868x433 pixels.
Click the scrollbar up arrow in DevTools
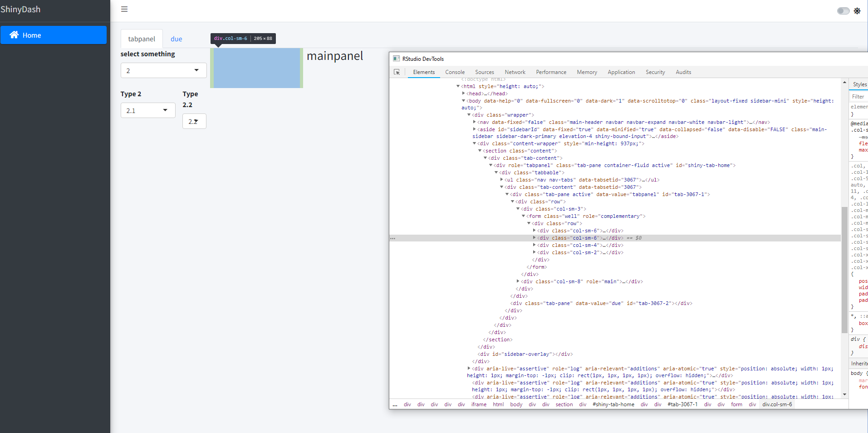[x=843, y=83]
